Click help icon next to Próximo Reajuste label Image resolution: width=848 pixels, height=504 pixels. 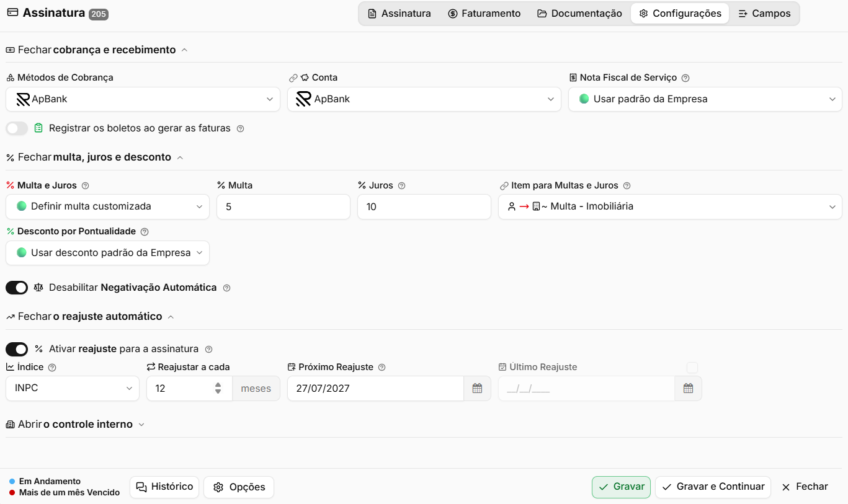tap(382, 368)
